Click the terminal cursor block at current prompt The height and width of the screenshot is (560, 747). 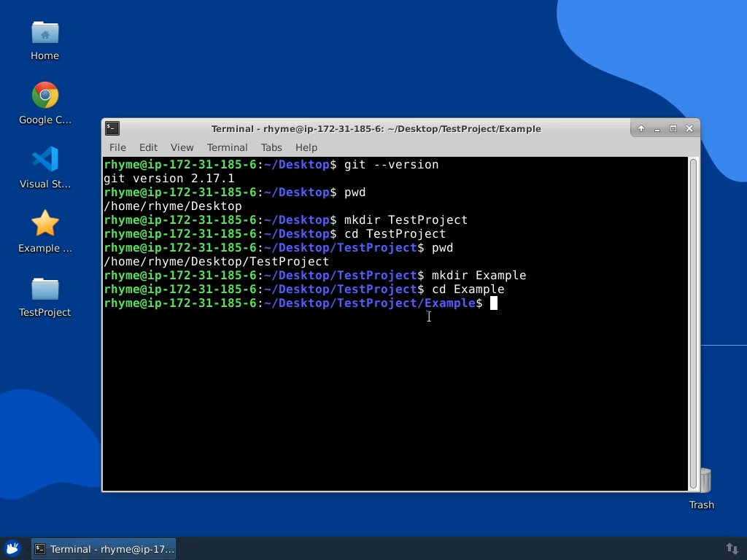click(494, 303)
